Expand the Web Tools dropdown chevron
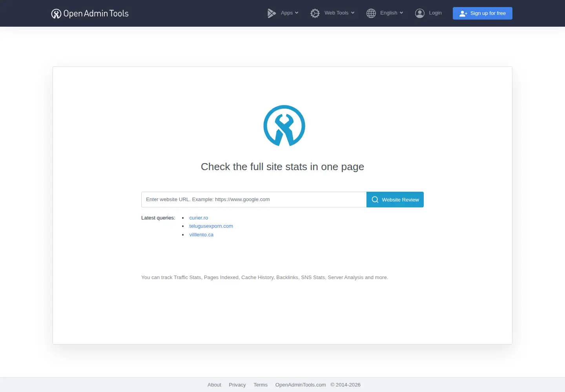Image resolution: width=565 pixels, height=392 pixels. [353, 13]
